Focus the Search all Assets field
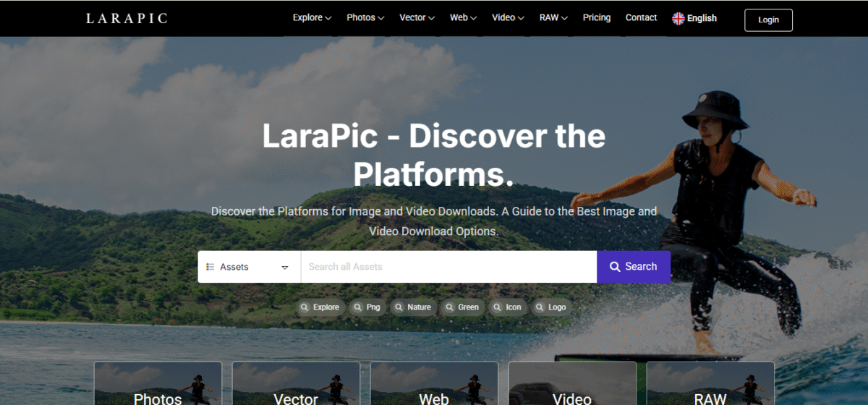The width and height of the screenshot is (868, 405). pyautogui.click(x=448, y=267)
